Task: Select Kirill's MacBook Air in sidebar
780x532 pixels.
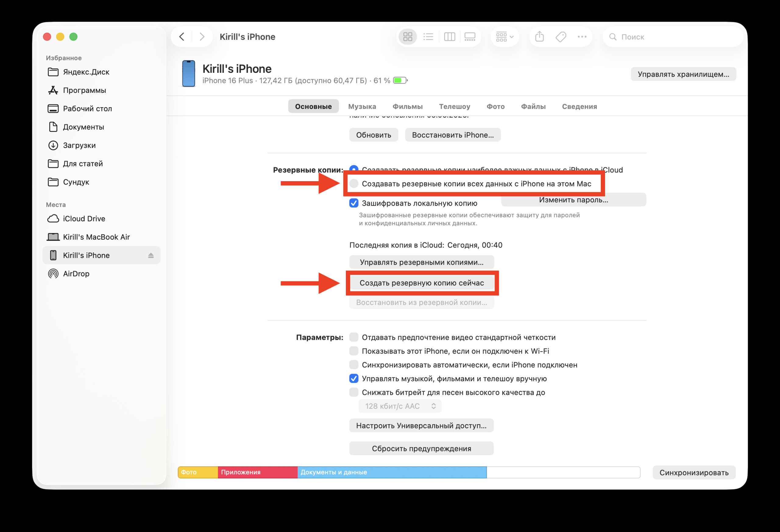Action: (101, 237)
